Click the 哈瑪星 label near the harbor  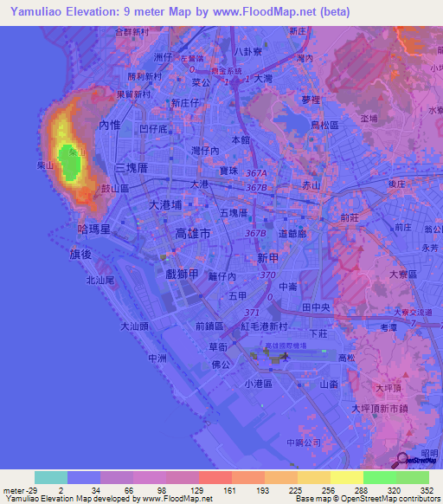[x=93, y=229]
